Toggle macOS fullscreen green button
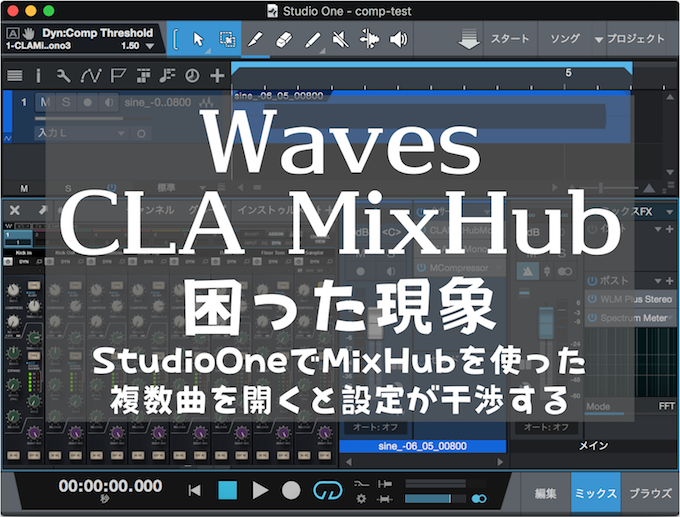The height and width of the screenshot is (517, 680). pos(49,11)
